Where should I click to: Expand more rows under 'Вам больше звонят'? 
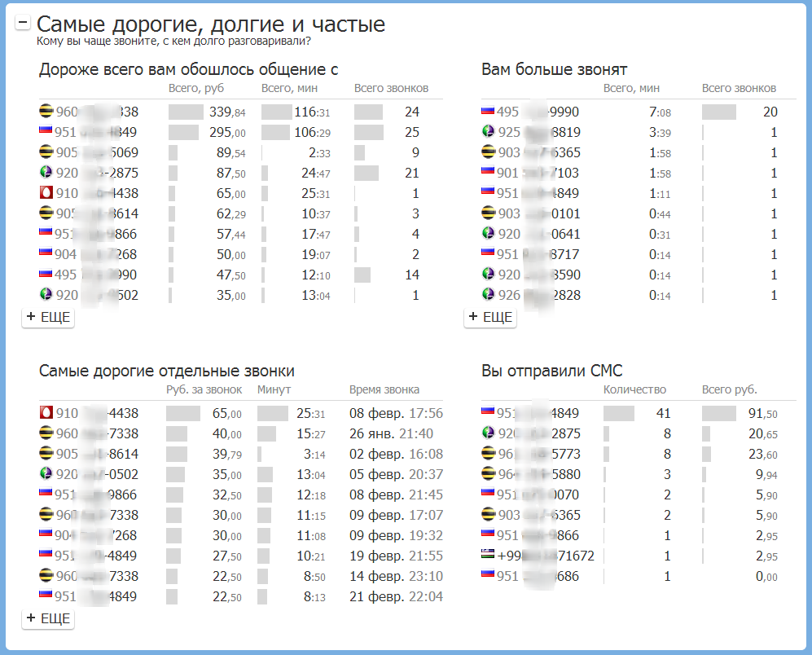(x=490, y=317)
